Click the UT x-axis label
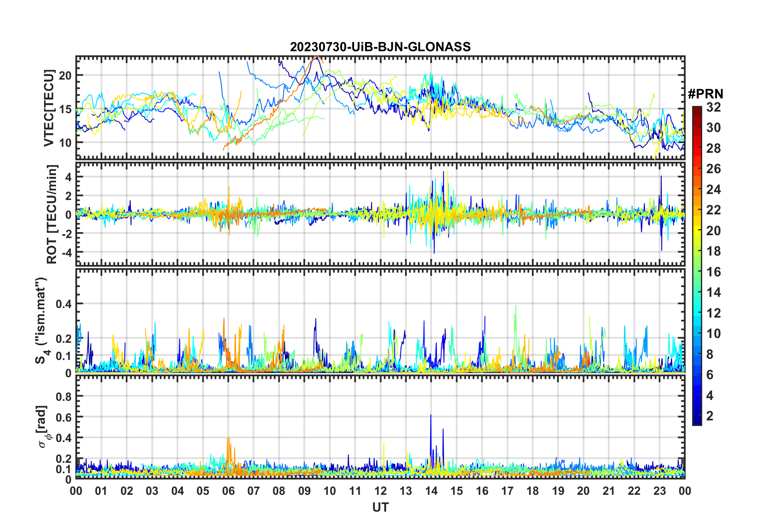Image resolution: width=761 pixels, height=532 pixels. coord(380,507)
